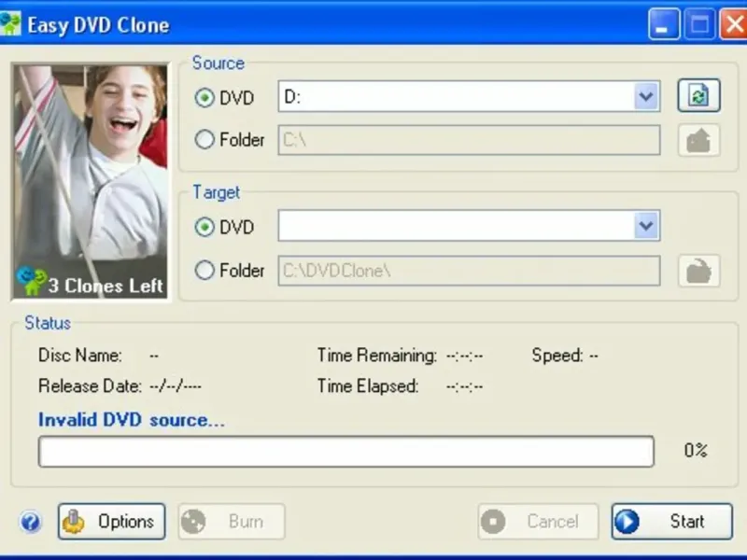This screenshot has height=560, width=747.
Task: Open the Options dialog
Action: click(x=111, y=522)
